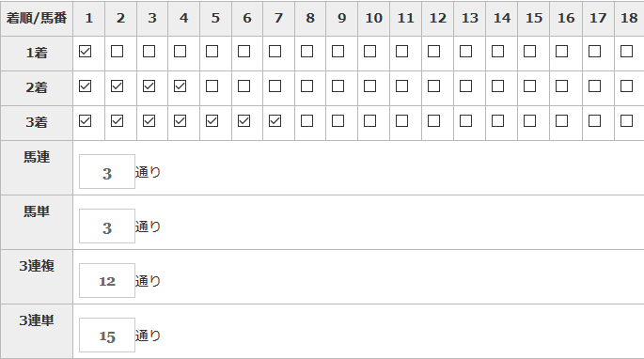Focus the 3連単 count field showing 15

pos(107,336)
